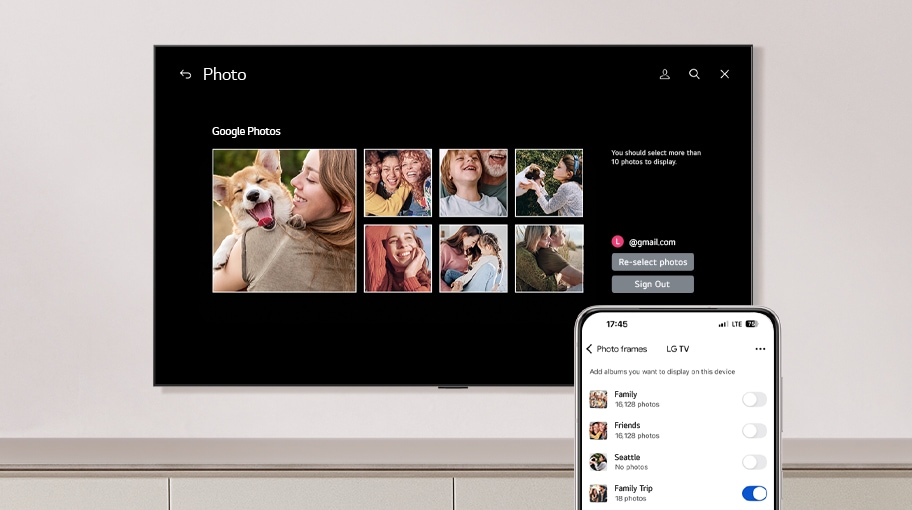The height and width of the screenshot is (510, 912).
Task: Disable the Family Trip album toggle
Action: point(754,493)
